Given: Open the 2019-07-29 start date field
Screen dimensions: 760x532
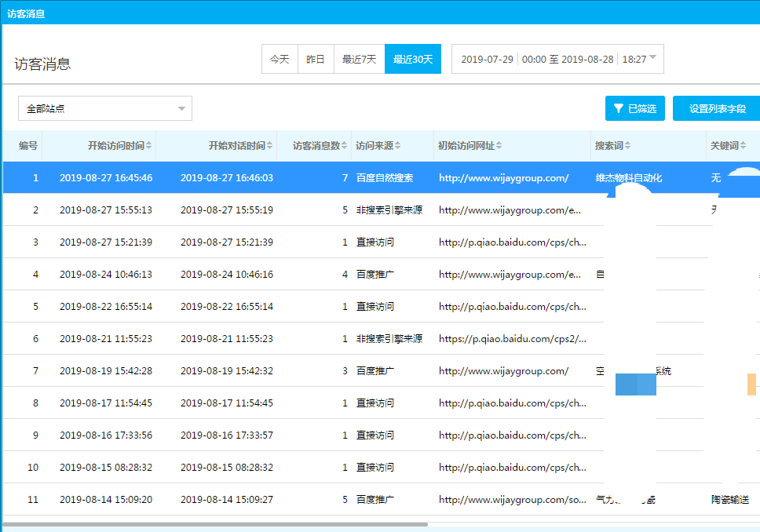Looking at the screenshot, I should point(487,59).
